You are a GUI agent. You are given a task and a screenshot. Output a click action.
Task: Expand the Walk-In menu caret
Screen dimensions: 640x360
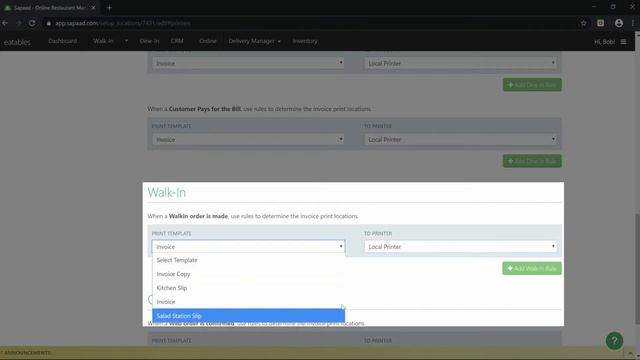(126, 41)
